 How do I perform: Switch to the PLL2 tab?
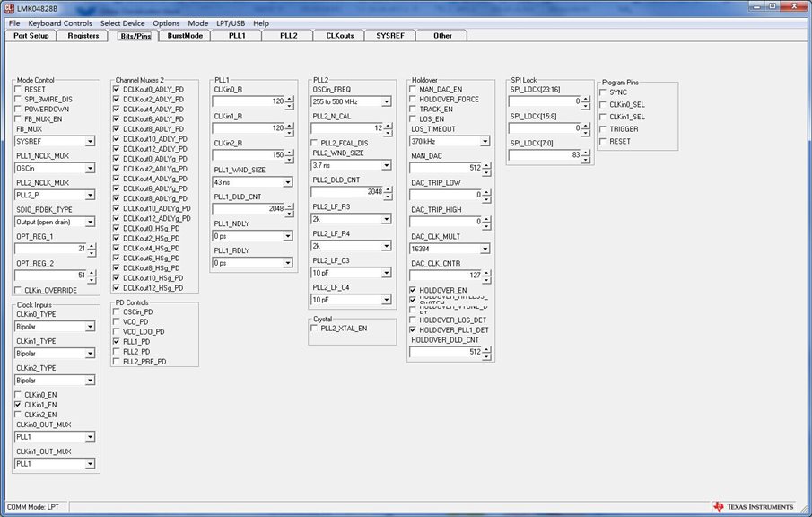tap(288, 36)
